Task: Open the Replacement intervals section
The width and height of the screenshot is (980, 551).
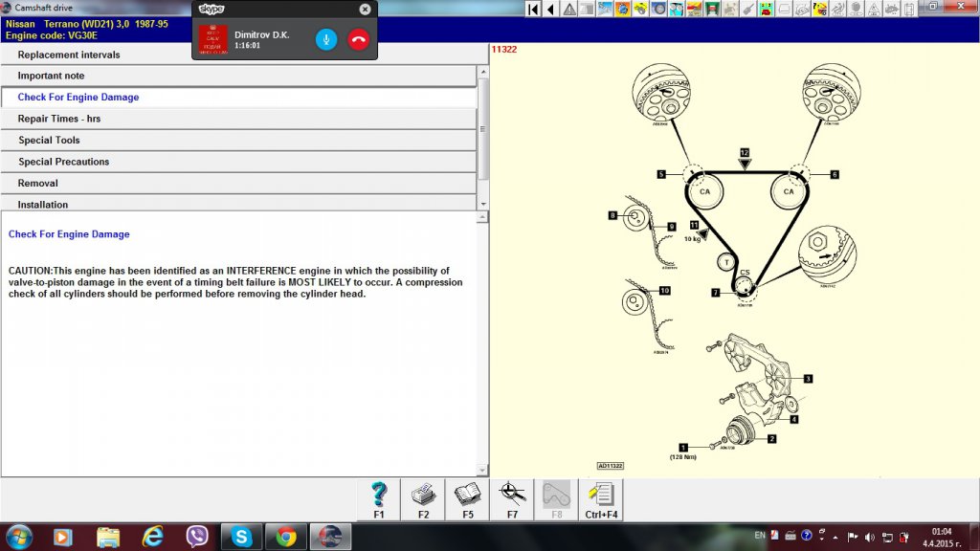Action: [x=239, y=55]
